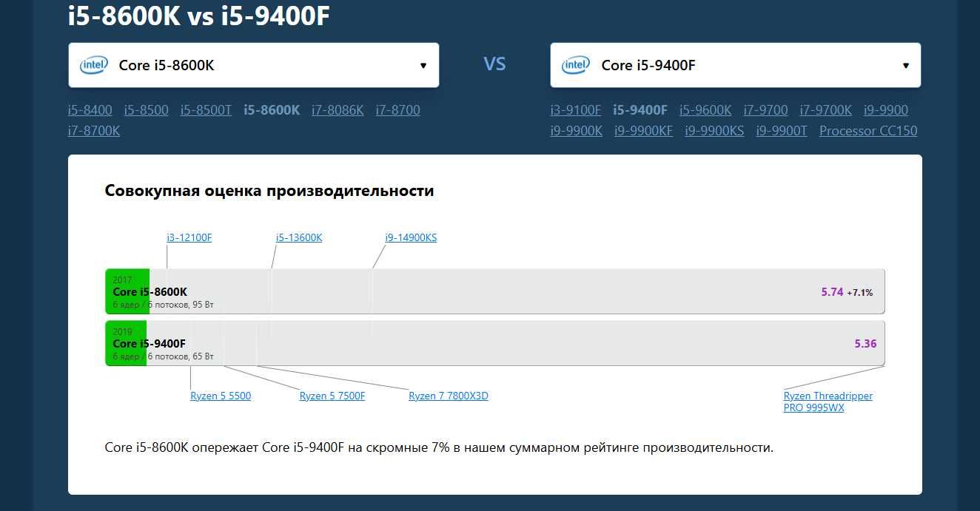This screenshot has width=980, height=511.
Task: Select the bold i5-8600K link
Action: tap(272, 110)
